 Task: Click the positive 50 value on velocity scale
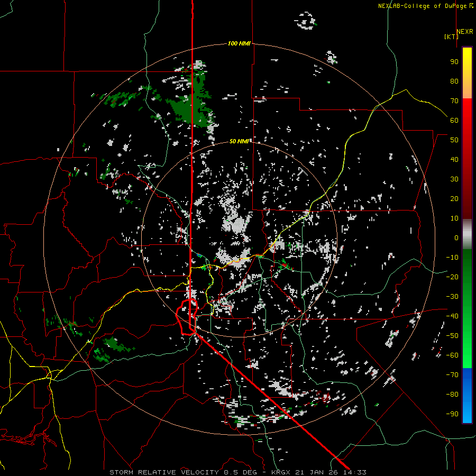(454, 140)
